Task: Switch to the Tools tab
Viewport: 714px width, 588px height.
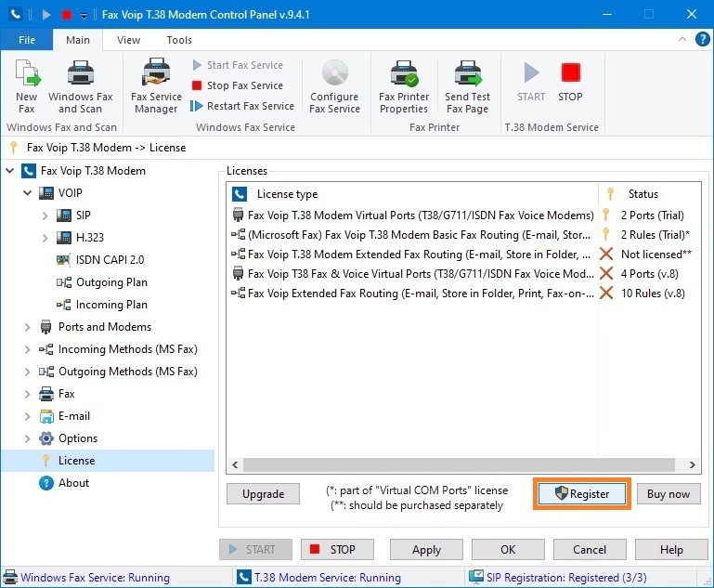Action: click(179, 40)
